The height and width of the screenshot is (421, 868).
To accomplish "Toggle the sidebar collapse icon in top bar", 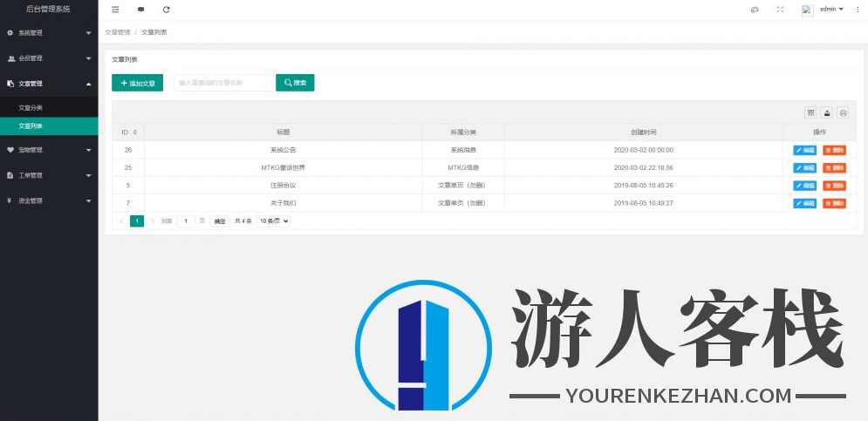I will point(115,10).
